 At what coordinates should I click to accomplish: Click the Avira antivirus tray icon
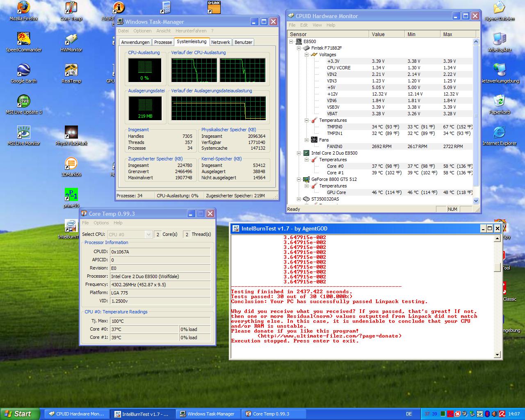[502, 414]
